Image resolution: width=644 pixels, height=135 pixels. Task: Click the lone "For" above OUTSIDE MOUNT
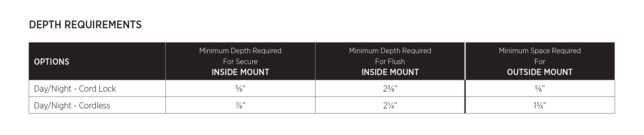coord(540,62)
